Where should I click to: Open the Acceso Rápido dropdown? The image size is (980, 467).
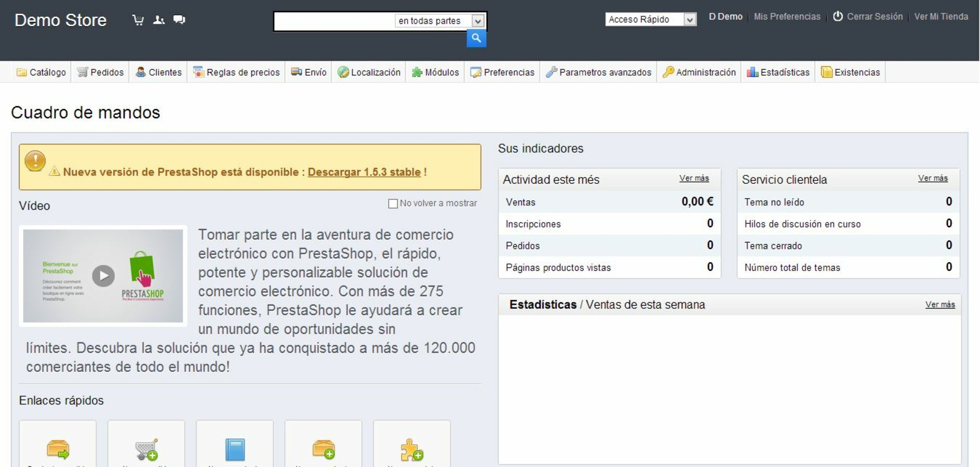pos(651,19)
